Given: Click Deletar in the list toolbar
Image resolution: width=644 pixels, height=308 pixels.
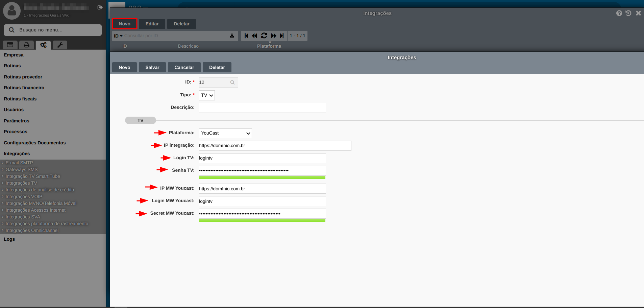Looking at the screenshot, I should coord(181,24).
